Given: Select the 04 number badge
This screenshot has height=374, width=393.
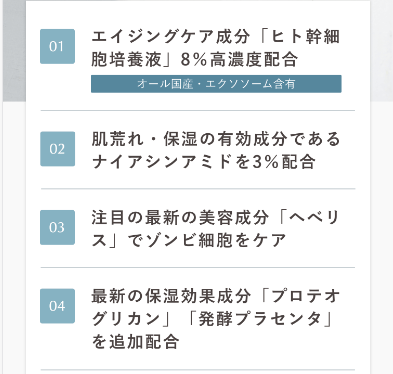Looking at the screenshot, I should pyautogui.click(x=57, y=306).
